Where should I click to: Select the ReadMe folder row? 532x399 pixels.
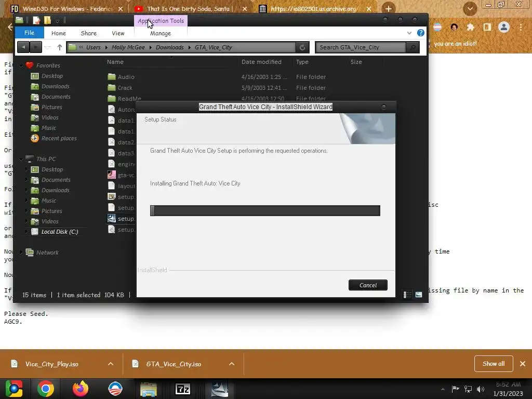coord(129,98)
